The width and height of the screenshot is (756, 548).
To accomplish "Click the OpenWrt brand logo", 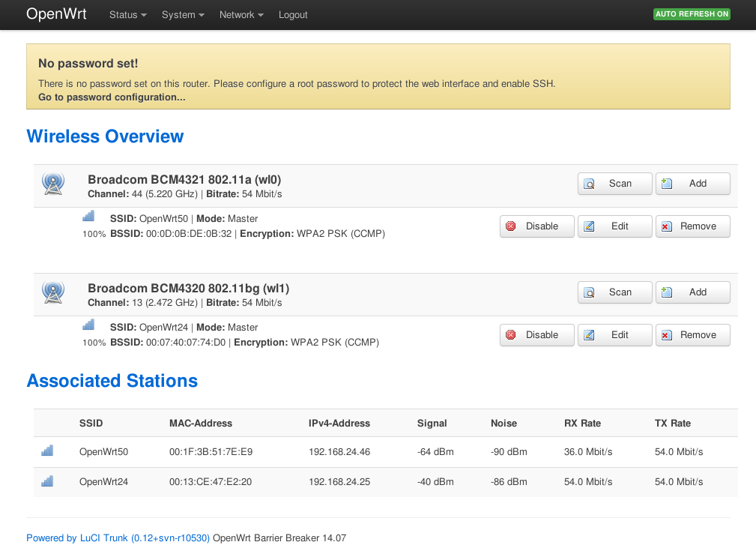I will (x=56, y=14).
